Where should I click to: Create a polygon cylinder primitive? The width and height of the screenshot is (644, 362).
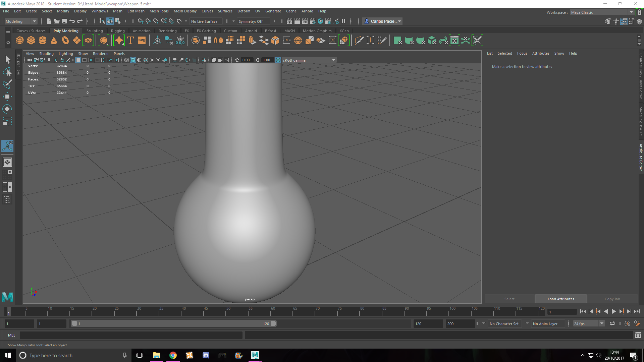(x=42, y=40)
